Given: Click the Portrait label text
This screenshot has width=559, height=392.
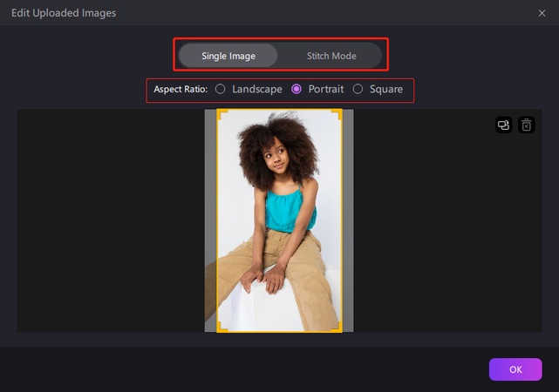Looking at the screenshot, I should (x=324, y=90).
